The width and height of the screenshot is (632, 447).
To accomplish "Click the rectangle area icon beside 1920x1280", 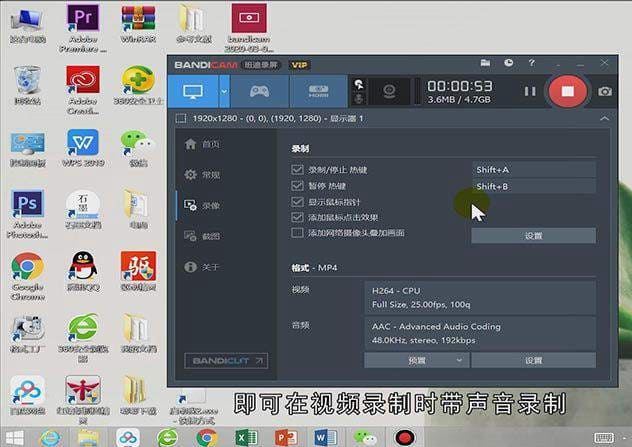I will [x=181, y=119].
